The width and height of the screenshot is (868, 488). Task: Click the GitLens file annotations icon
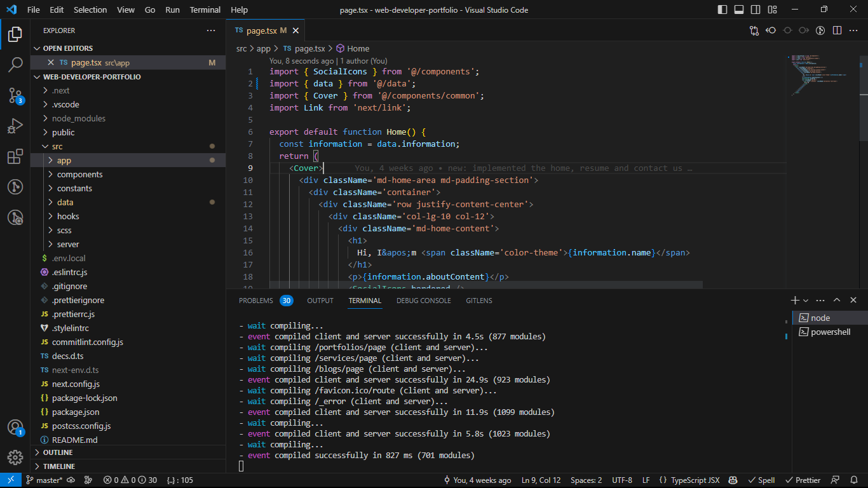[x=820, y=30]
